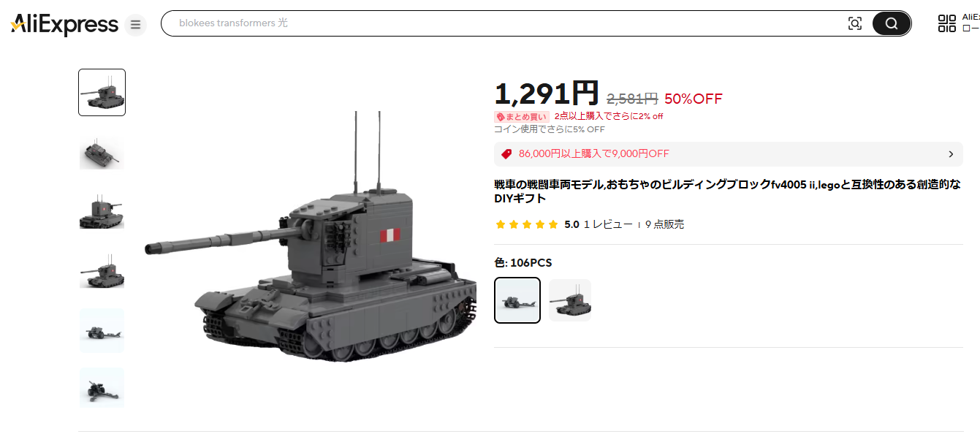Click the image search camera icon
Screen dimensions: 980x434
pos(854,23)
